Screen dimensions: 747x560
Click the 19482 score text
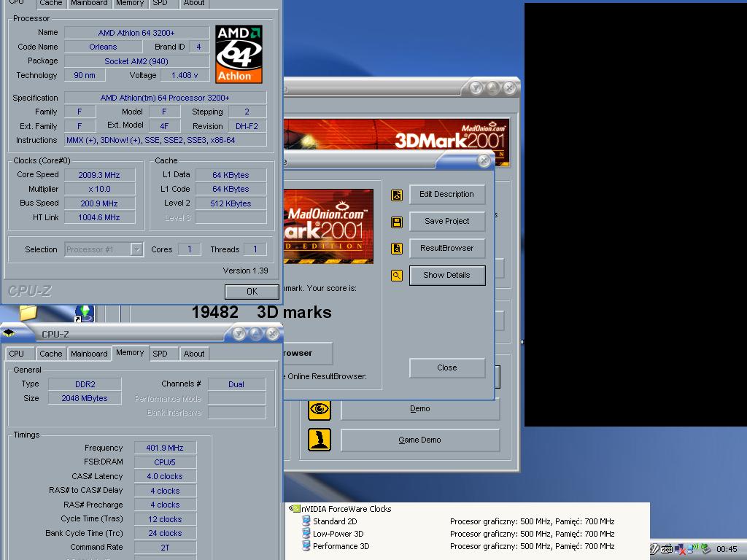pyautogui.click(x=215, y=312)
